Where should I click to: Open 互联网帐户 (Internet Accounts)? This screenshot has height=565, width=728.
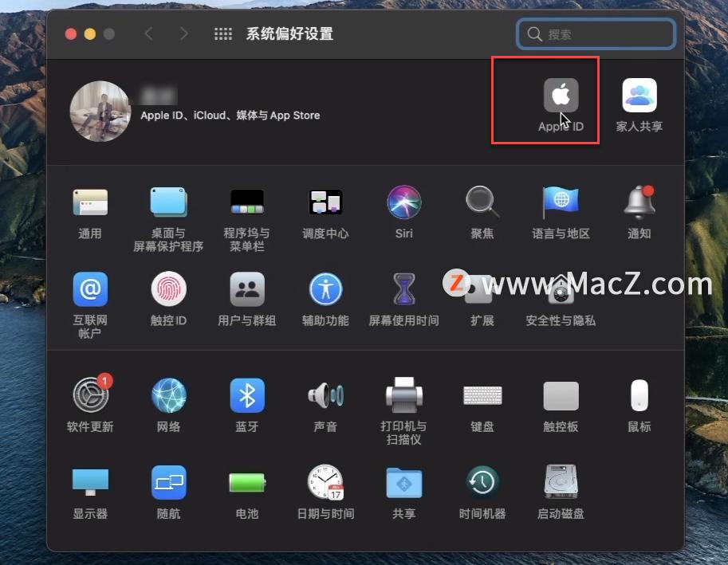coord(89,291)
